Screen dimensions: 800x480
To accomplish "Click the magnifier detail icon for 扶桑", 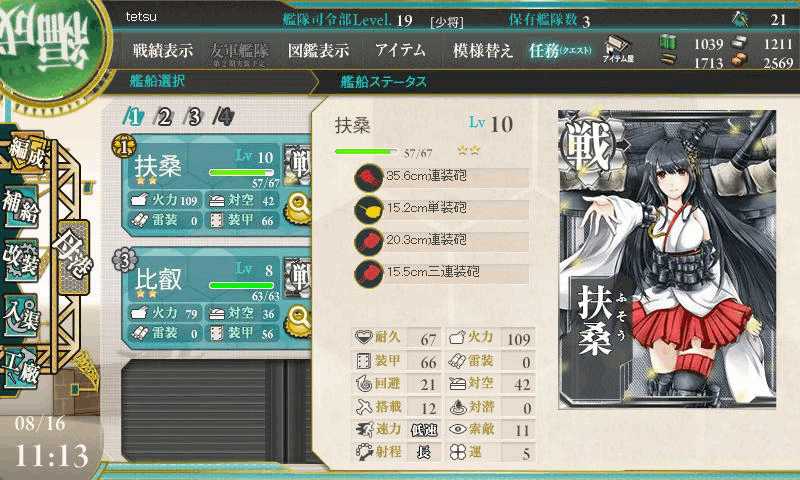I will click(x=299, y=208).
